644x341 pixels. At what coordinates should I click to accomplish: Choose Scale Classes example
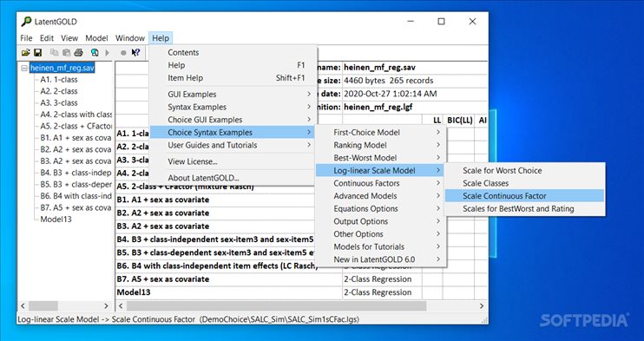(x=525, y=183)
